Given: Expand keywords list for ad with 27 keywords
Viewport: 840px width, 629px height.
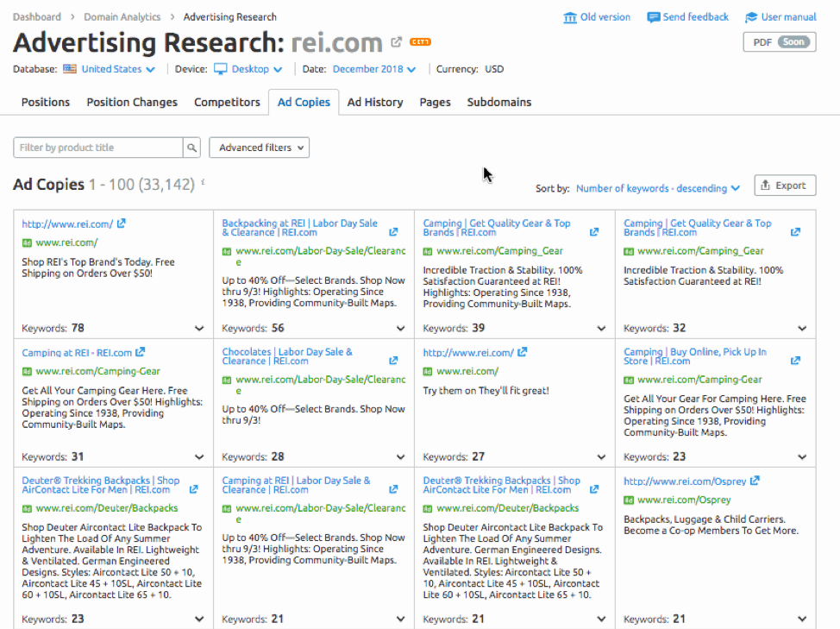Looking at the screenshot, I should click(x=601, y=457).
